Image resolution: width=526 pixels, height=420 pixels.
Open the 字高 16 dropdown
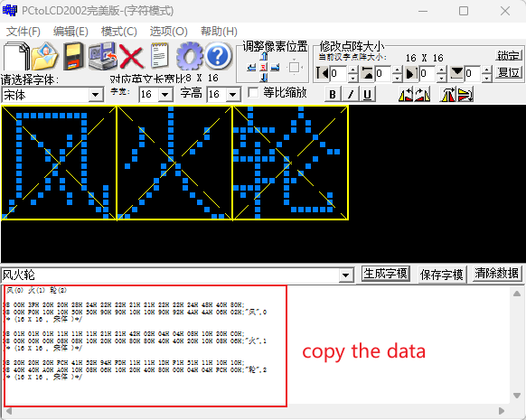[x=233, y=94]
